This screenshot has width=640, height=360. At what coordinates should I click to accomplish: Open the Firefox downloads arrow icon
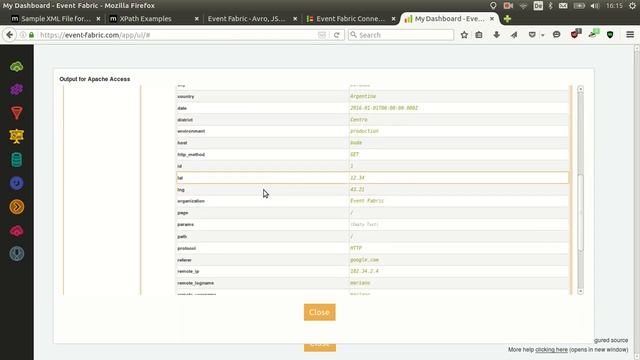[x=496, y=35]
